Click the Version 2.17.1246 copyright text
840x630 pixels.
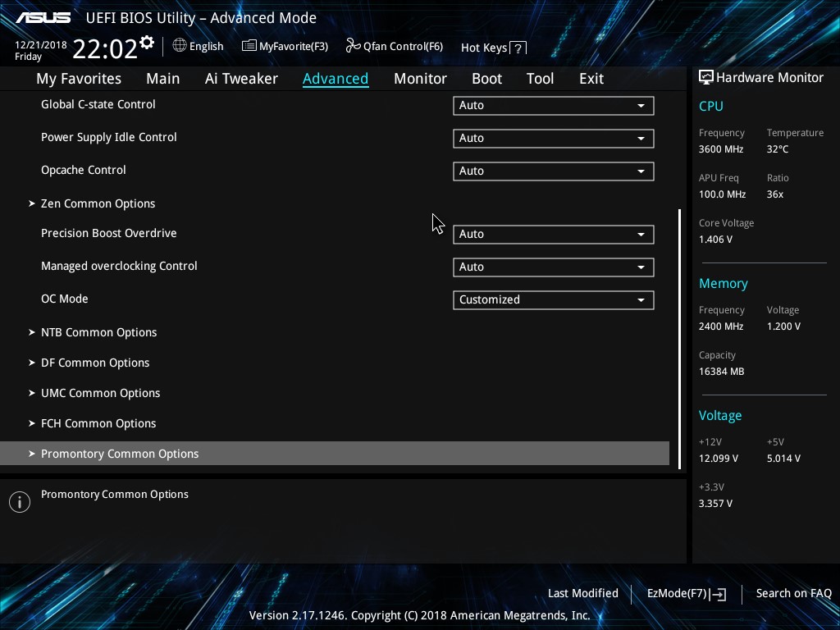pyautogui.click(x=419, y=615)
